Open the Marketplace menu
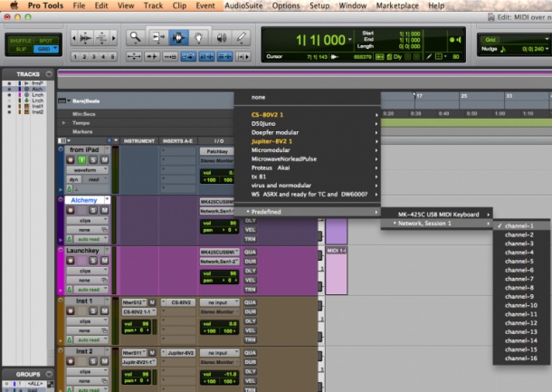 pyautogui.click(x=397, y=5)
